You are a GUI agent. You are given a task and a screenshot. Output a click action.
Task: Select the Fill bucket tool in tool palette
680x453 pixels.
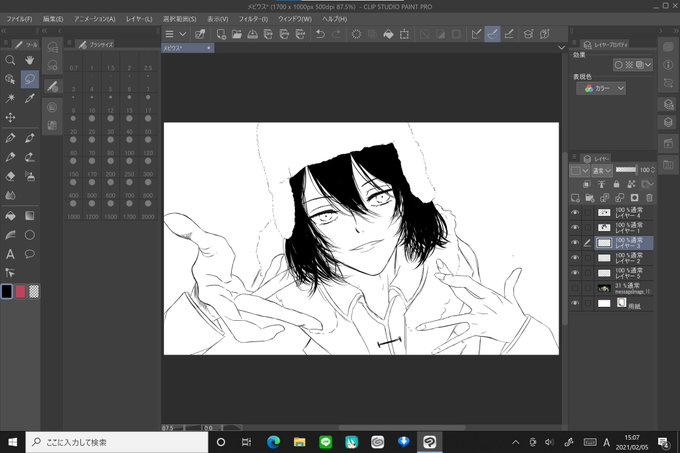tap(10, 216)
